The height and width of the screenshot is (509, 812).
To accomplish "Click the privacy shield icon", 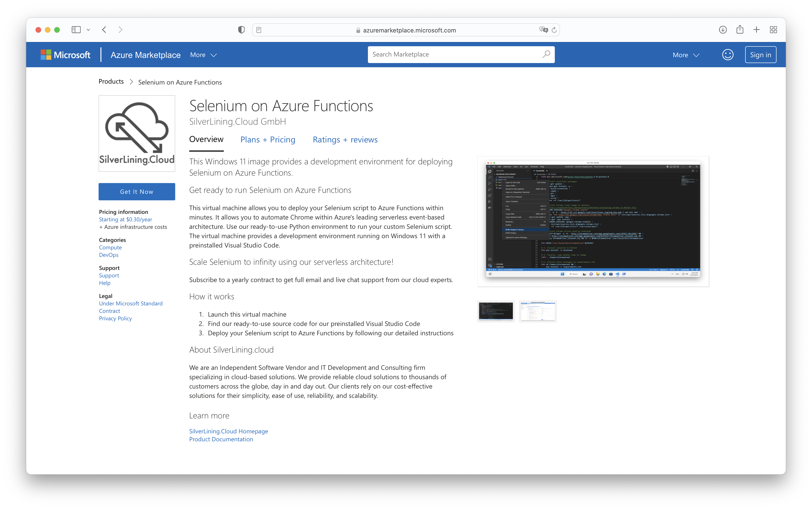I will 241,30.
